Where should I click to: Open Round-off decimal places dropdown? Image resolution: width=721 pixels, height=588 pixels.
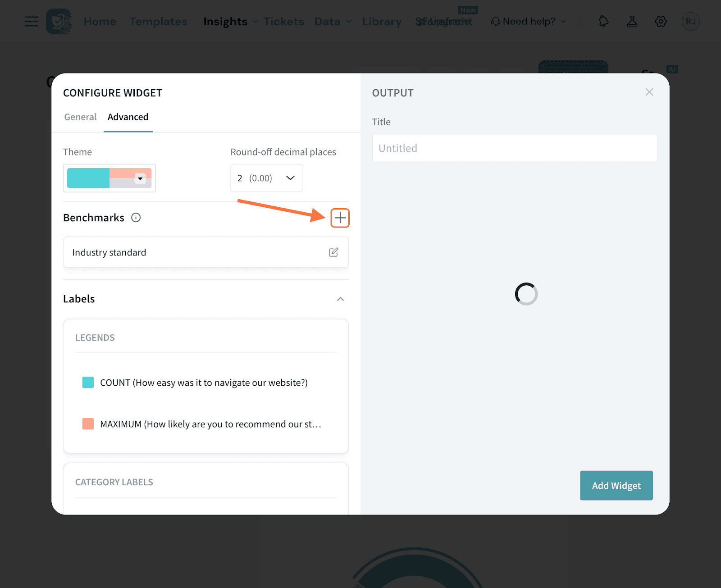coord(266,178)
